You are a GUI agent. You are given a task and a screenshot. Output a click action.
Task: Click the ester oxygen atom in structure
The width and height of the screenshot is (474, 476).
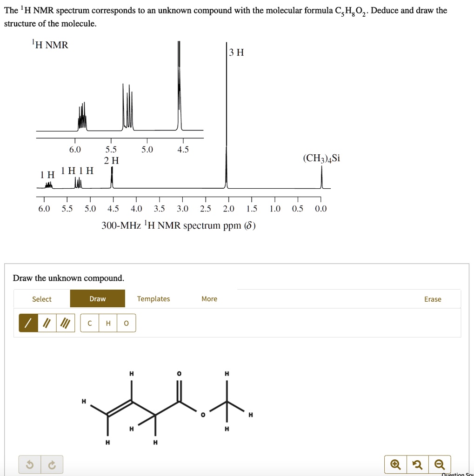point(203,415)
